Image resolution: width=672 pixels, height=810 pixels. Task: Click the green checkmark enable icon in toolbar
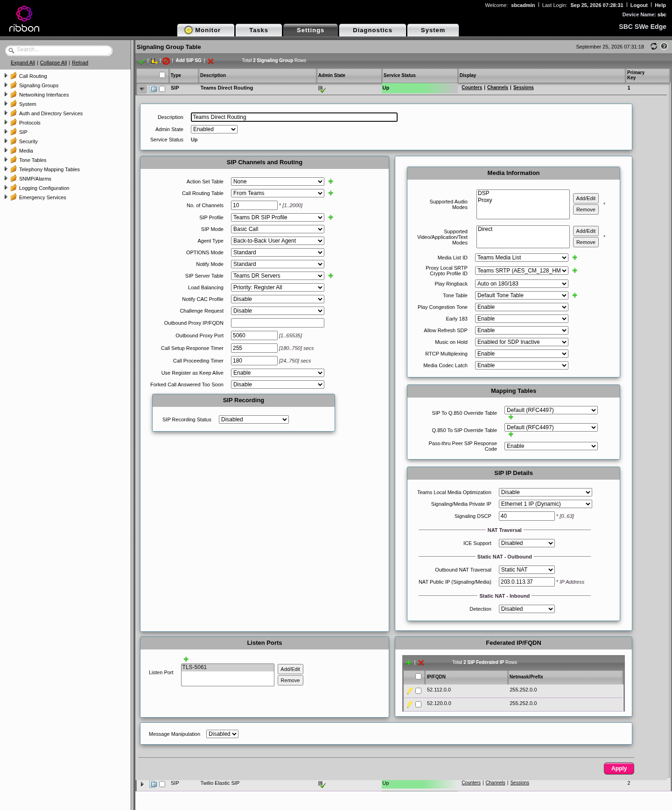pyautogui.click(x=142, y=61)
